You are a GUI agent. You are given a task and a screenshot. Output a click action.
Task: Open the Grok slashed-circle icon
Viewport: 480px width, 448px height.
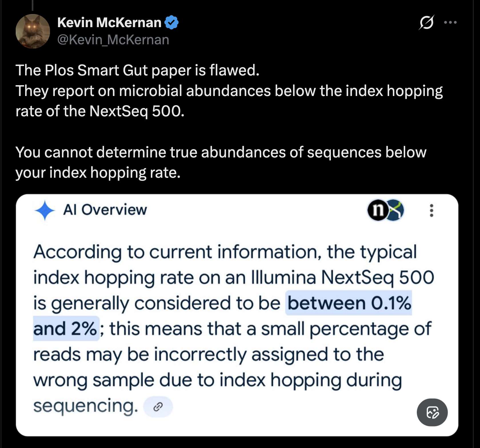pyautogui.click(x=426, y=22)
